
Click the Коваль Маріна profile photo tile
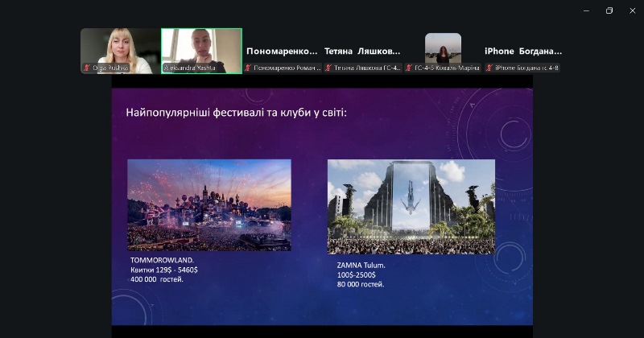click(444, 47)
